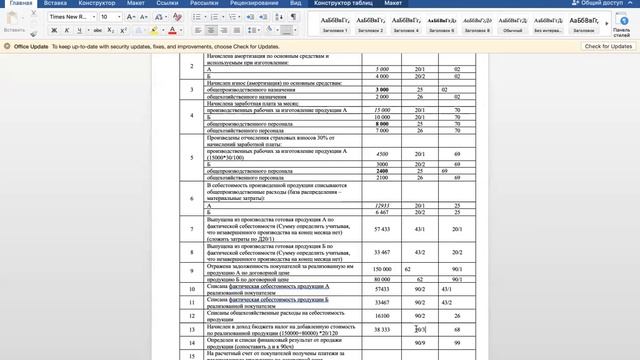Expand the styles gallery arrow

click(x=607, y=24)
